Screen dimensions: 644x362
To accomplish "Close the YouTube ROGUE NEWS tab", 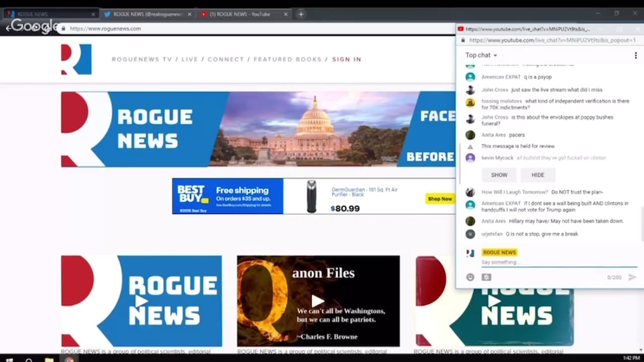I will [x=286, y=14].
